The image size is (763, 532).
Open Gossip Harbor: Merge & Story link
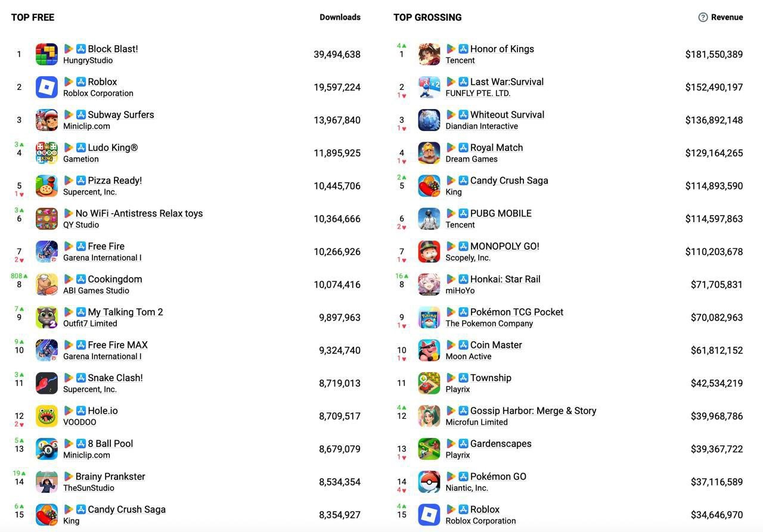533,410
